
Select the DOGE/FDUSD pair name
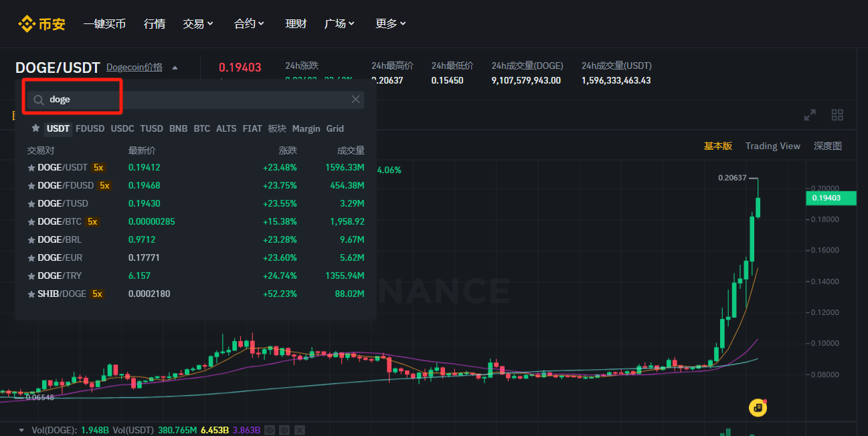point(66,186)
